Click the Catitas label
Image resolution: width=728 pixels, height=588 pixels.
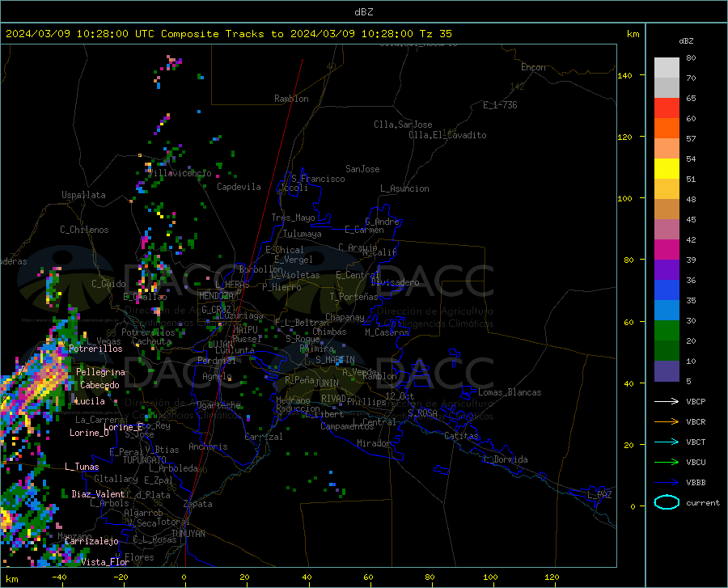462,436
